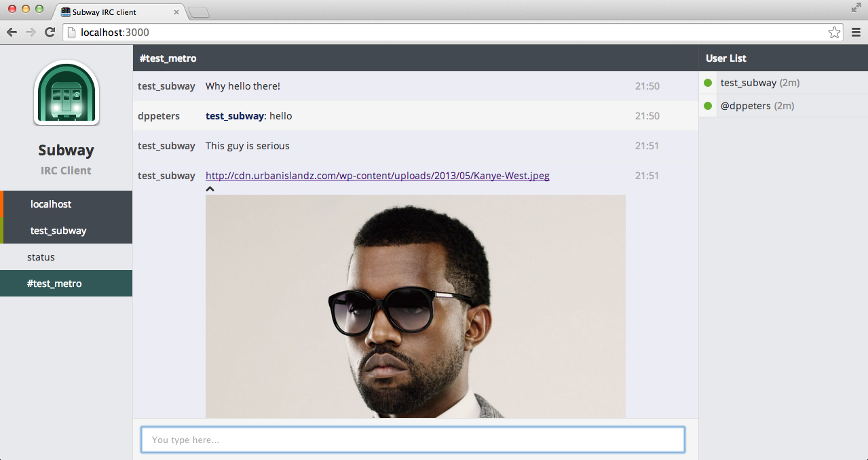
Task: Open the Chrome hamburger menu
Action: pos(856,32)
